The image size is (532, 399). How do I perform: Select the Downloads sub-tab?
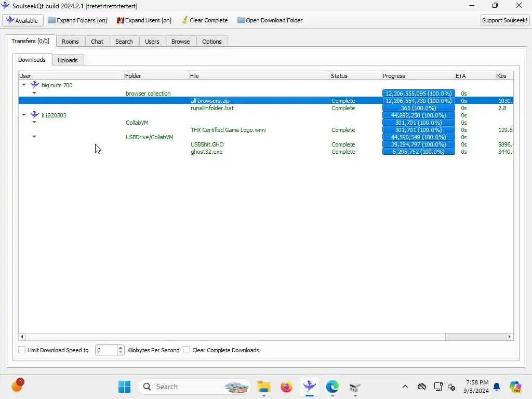point(32,60)
